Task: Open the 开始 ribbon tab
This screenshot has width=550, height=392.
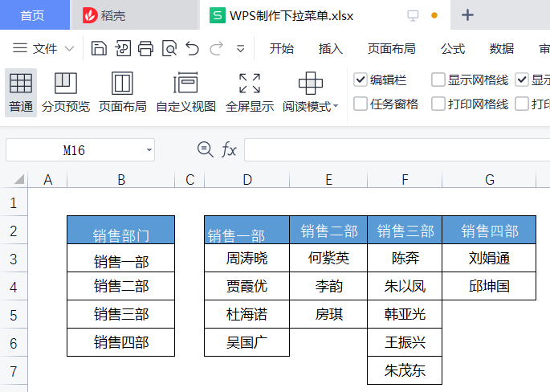Action: pyautogui.click(x=281, y=48)
